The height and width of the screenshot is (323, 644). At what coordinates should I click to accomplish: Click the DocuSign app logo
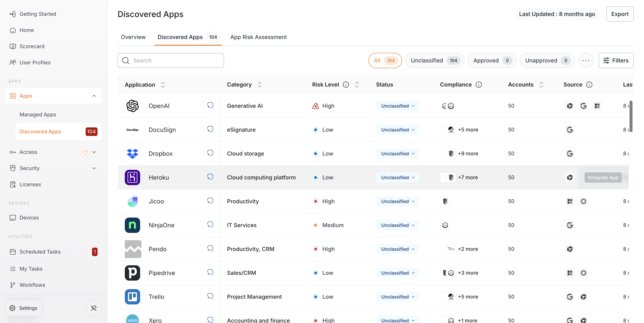[132, 130]
